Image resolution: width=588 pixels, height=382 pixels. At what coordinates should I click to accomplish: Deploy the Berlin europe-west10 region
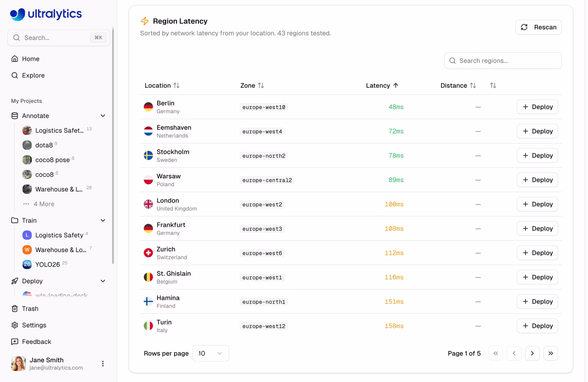[x=537, y=107]
